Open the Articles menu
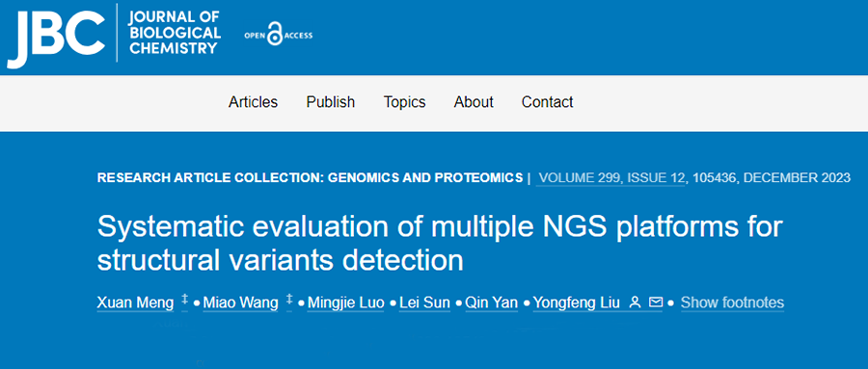The height and width of the screenshot is (369, 868). (253, 102)
